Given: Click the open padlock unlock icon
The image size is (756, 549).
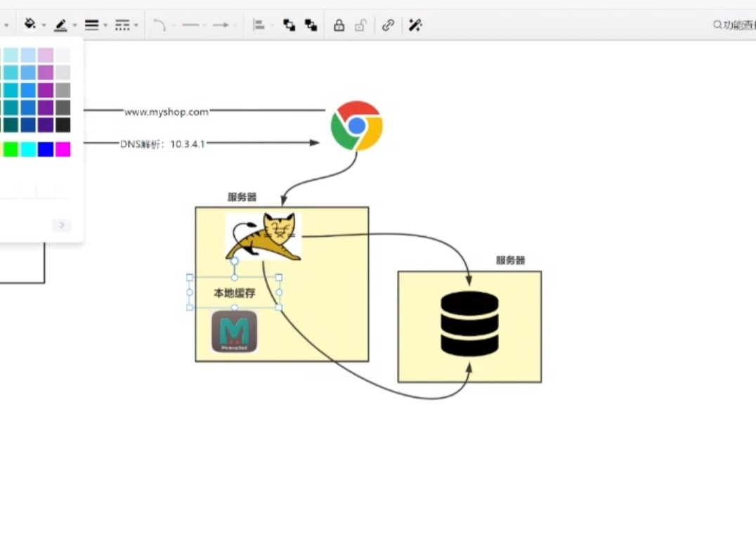Looking at the screenshot, I should pyautogui.click(x=360, y=25).
